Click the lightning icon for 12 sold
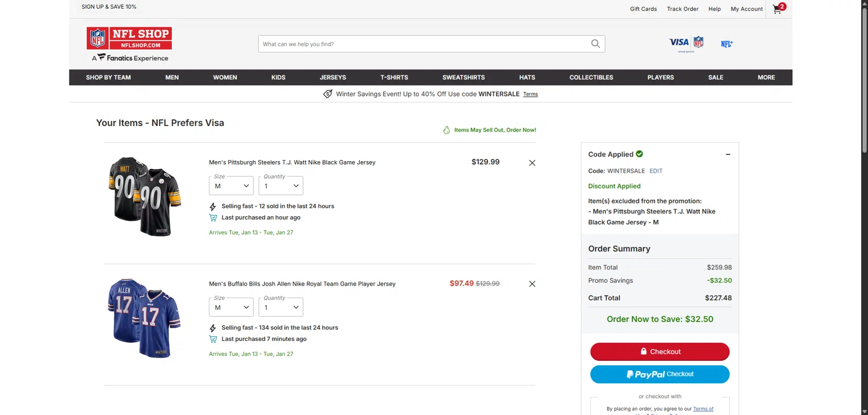 tap(212, 206)
